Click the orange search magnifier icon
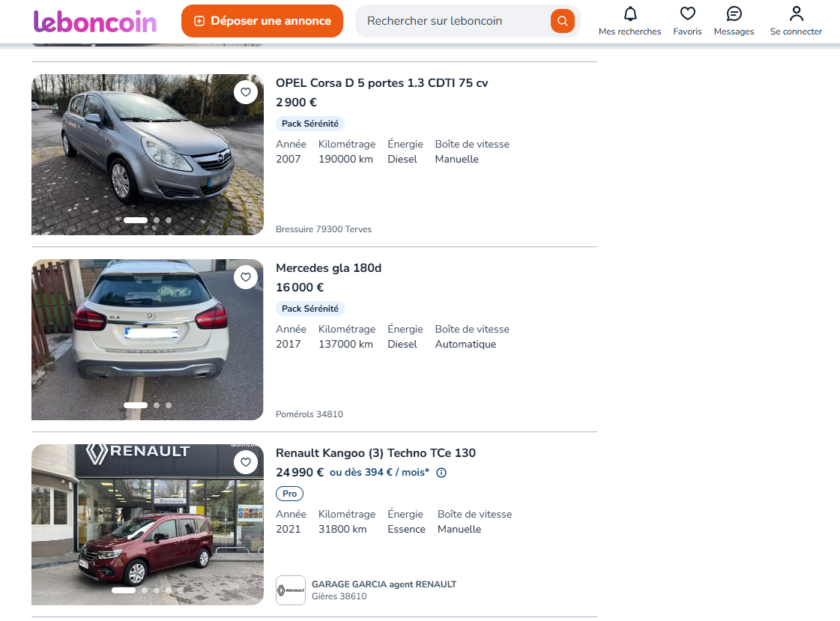 [562, 21]
